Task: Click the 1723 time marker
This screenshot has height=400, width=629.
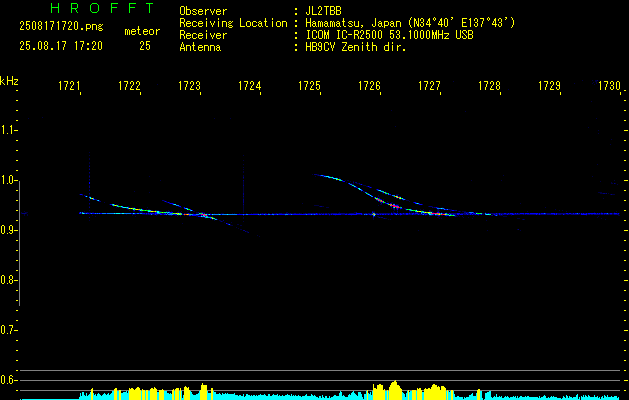Action: click(x=189, y=86)
